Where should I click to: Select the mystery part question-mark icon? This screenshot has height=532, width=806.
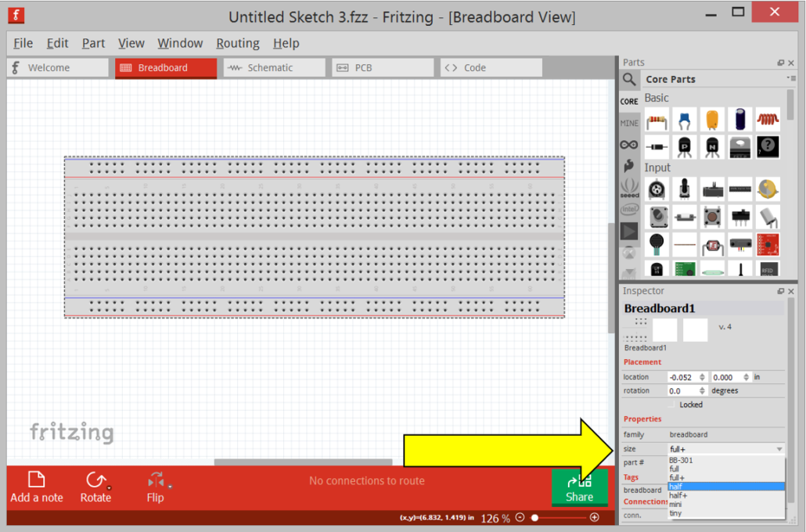[x=768, y=146]
